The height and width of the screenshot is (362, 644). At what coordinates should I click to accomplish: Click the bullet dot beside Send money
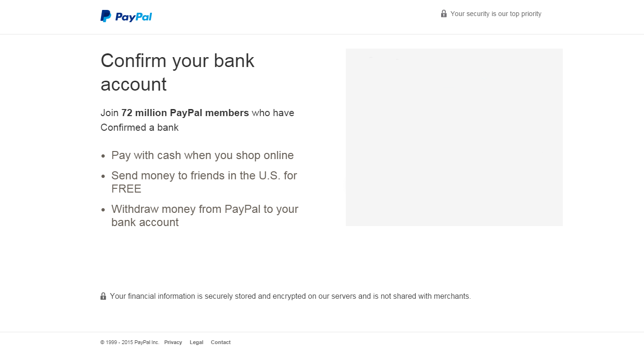point(103,177)
